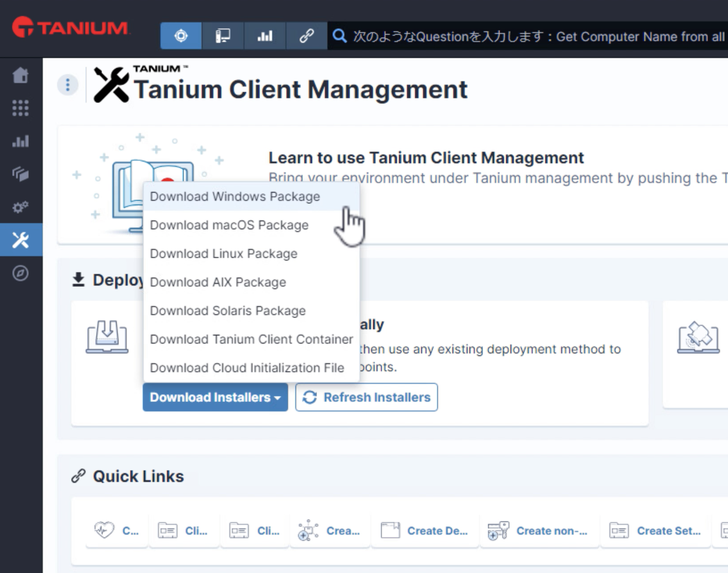Open the Create De... quick link

(425, 530)
